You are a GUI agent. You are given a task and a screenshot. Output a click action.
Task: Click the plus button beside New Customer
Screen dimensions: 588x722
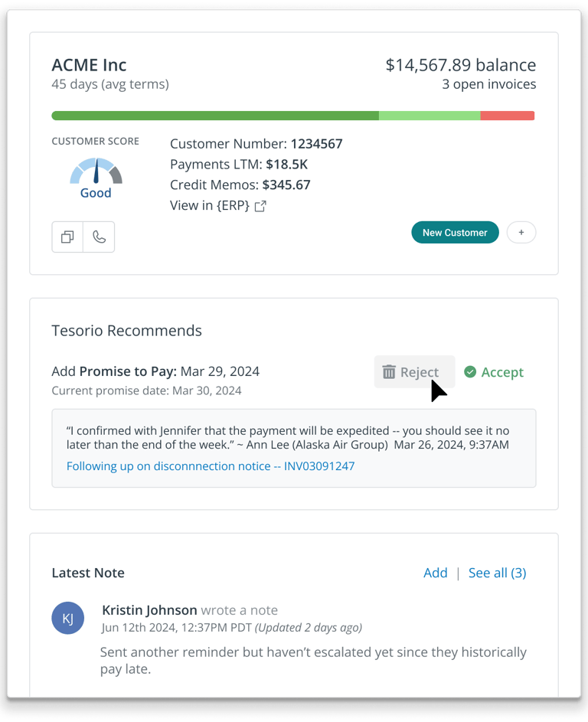point(521,233)
